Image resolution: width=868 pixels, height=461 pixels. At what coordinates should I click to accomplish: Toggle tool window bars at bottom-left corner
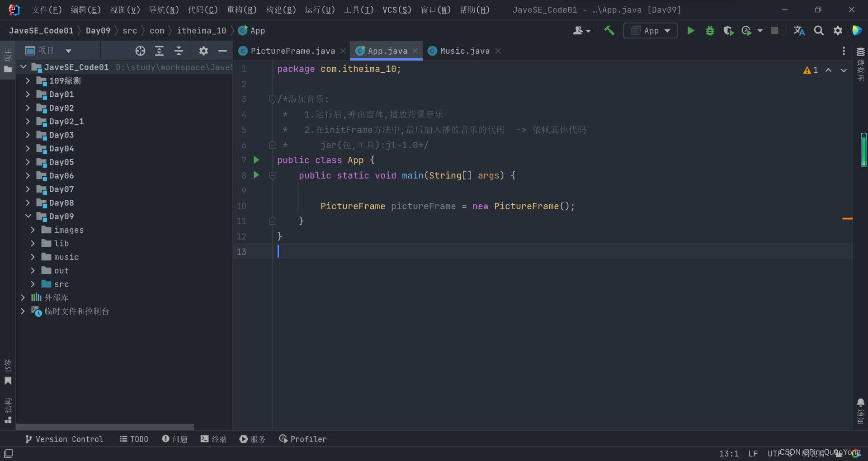coord(8,453)
